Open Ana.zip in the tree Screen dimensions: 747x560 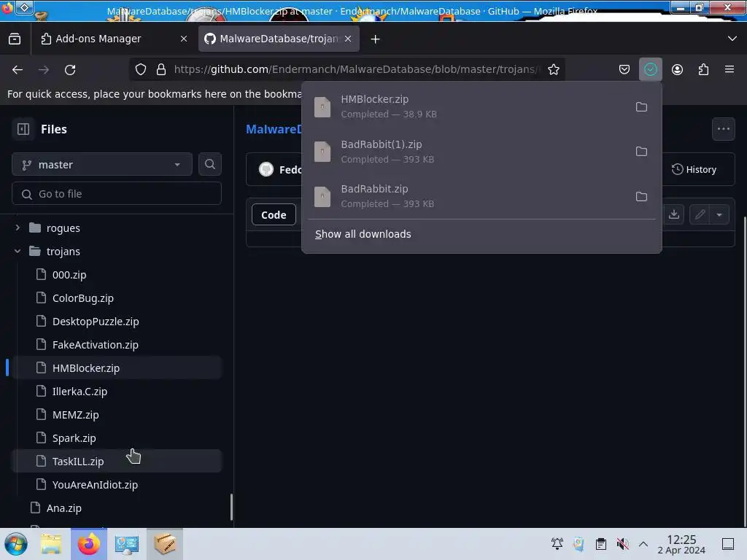click(64, 508)
